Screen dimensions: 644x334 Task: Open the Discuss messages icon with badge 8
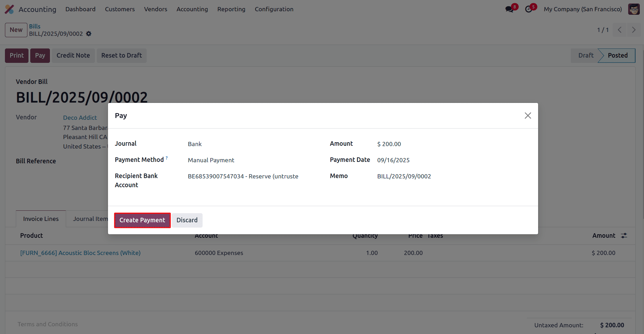pos(509,9)
